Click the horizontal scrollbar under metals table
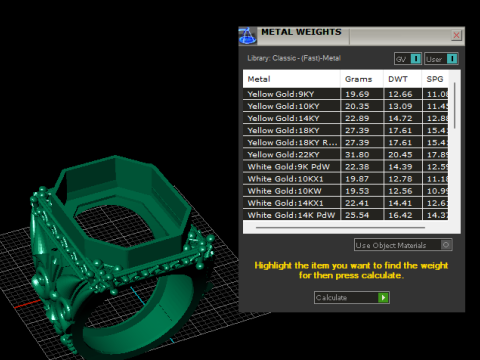The width and height of the screenshot is (480, 360). coord(340,227)
